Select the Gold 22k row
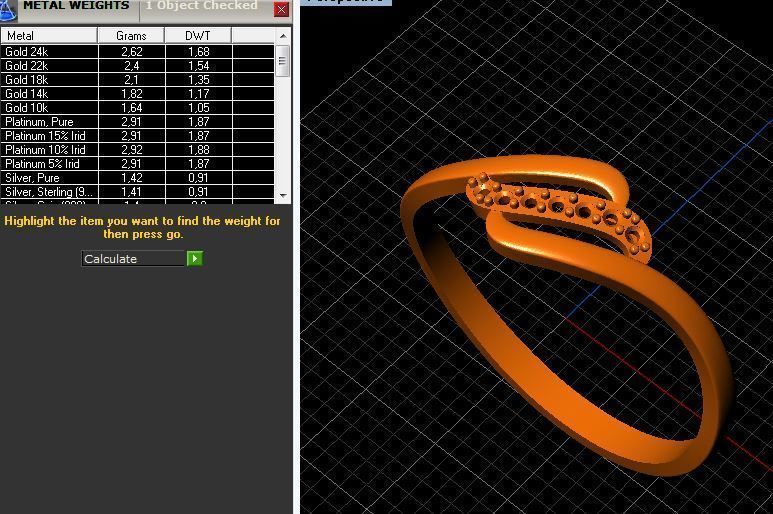 (138, 66)
